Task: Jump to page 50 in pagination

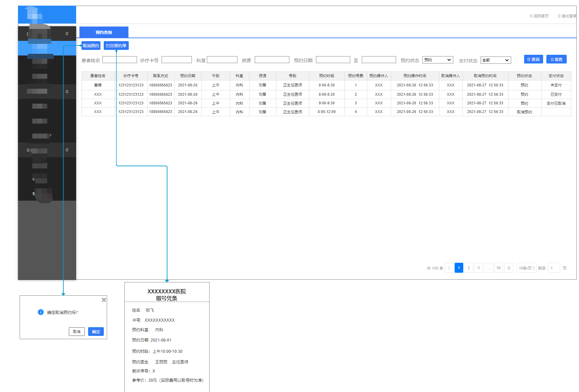Action: click(499, 268)
